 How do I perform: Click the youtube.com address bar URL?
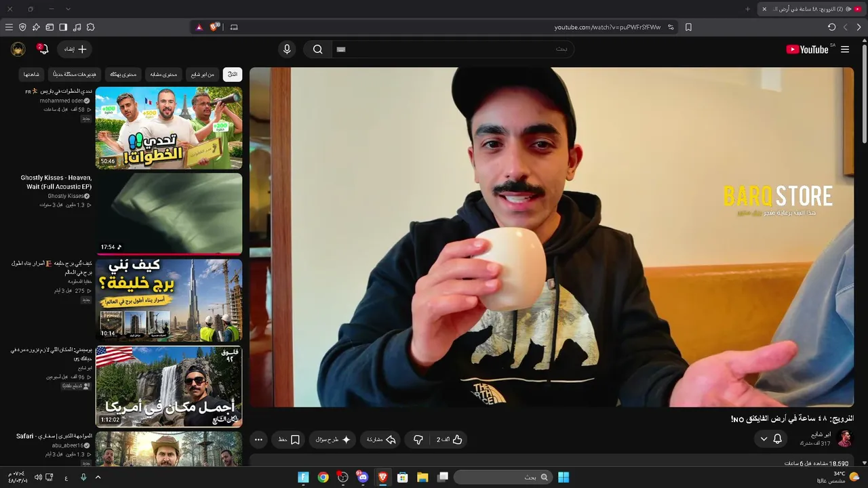(607, 27)
